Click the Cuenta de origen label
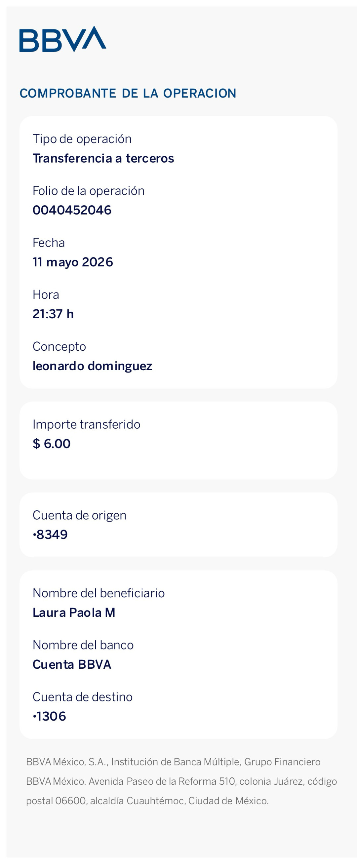The image size is (357, 868). tap(79, 516)
